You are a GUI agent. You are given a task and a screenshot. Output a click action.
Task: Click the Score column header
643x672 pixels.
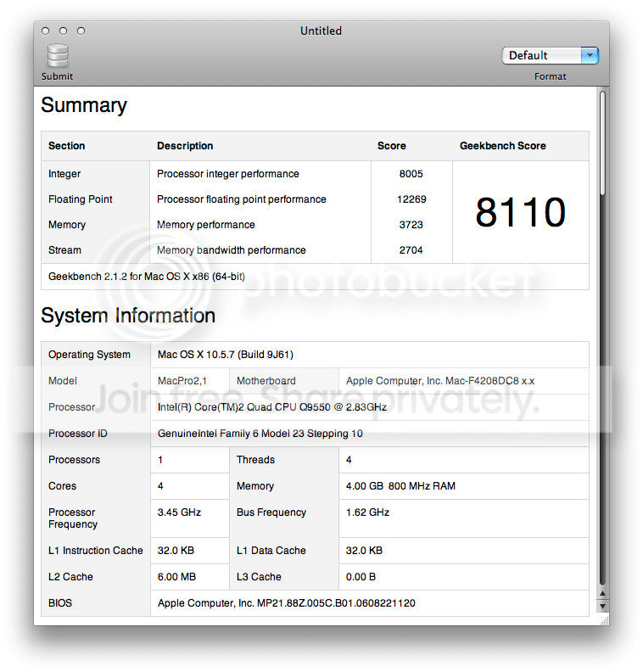(x=391, y=146)
